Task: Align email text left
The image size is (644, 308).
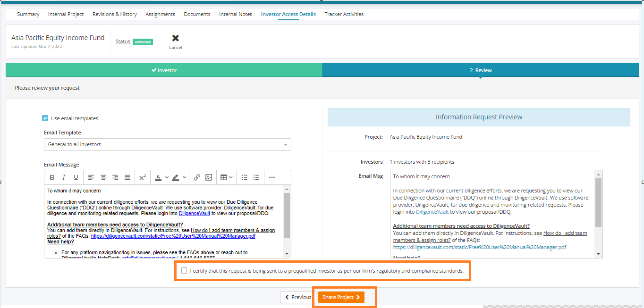Action: [x=91, y=177]
